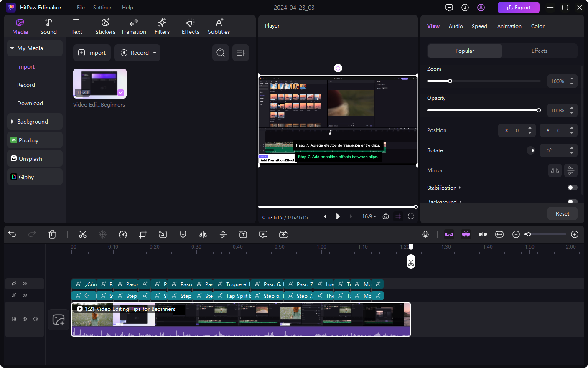Viewport: 588px width, 368px height.
Task: Open the Settings menu
Action: point(102,8)
